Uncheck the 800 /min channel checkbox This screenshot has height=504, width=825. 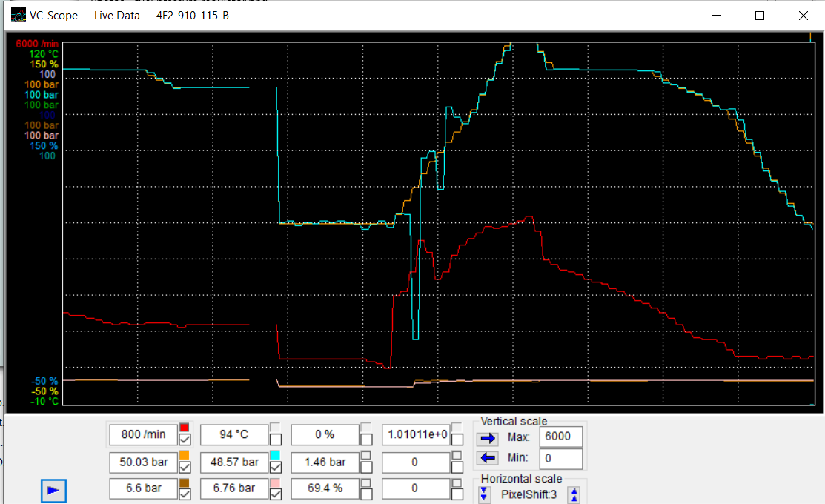[185, 440]
